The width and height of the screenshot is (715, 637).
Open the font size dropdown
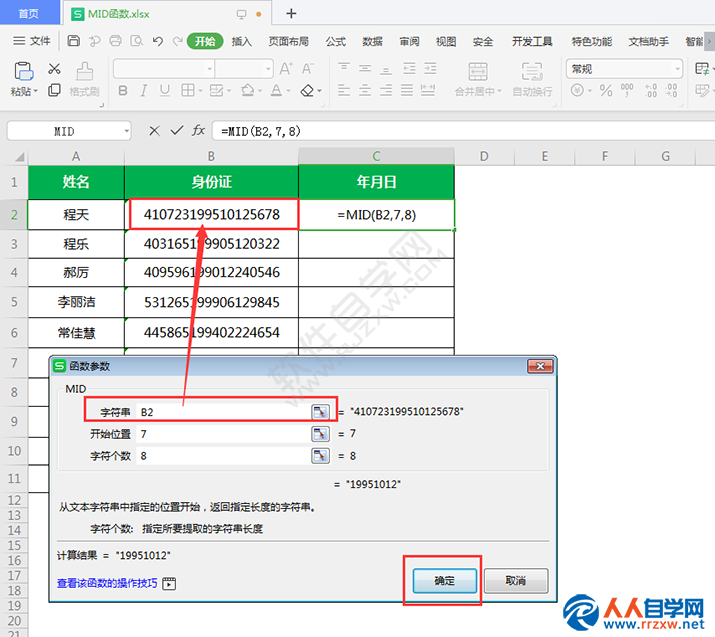(x=268, y=69)
